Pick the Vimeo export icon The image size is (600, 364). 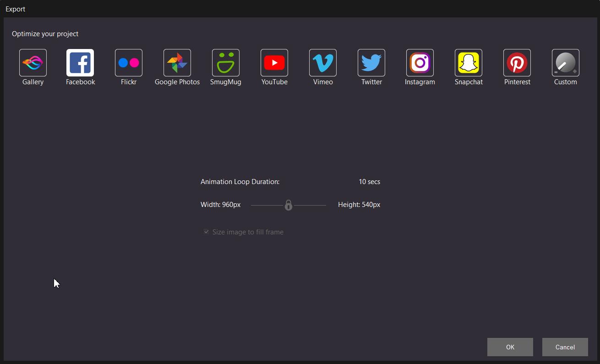[x=323, y=63]
